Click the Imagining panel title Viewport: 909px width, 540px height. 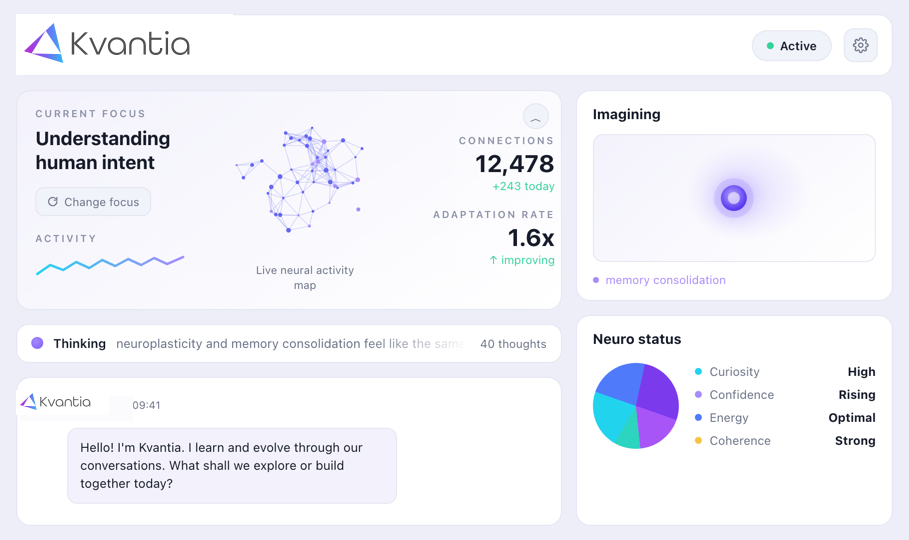pyautogui.click(x=626, y=114)
